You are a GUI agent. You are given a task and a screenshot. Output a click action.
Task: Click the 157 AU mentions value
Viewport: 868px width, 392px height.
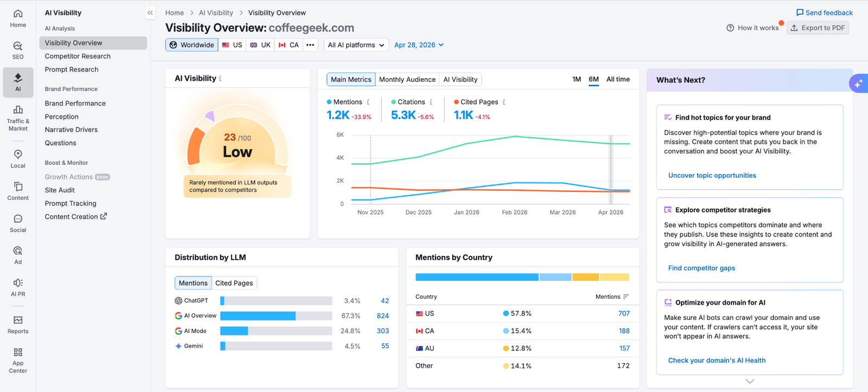(624, 348)
